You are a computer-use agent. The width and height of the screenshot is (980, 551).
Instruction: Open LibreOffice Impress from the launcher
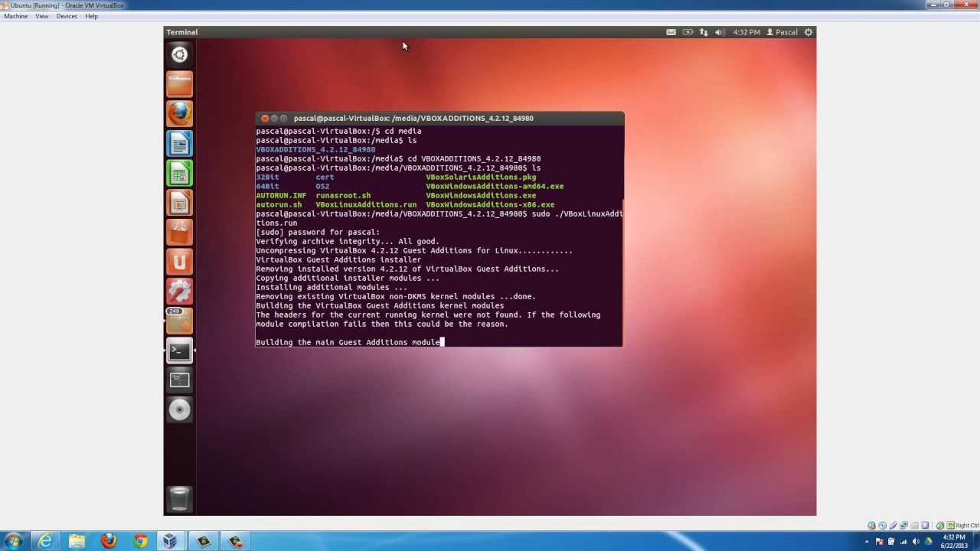click(179, 204)
